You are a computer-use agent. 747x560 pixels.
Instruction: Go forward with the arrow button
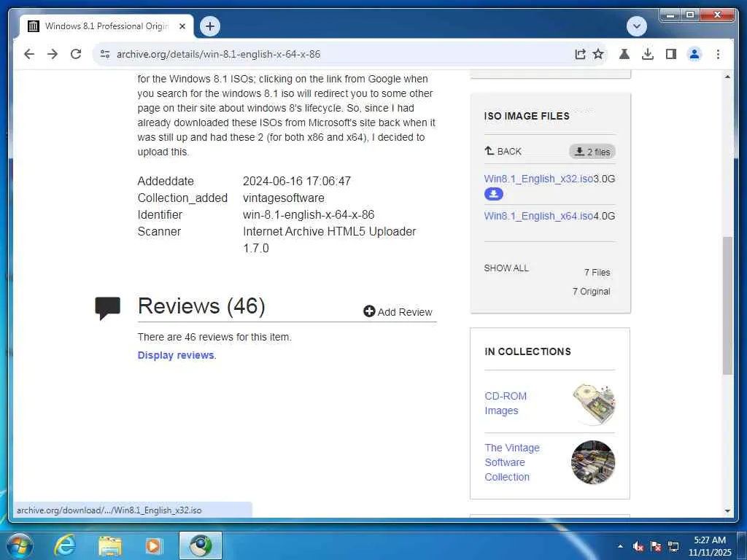pos(53,54)
